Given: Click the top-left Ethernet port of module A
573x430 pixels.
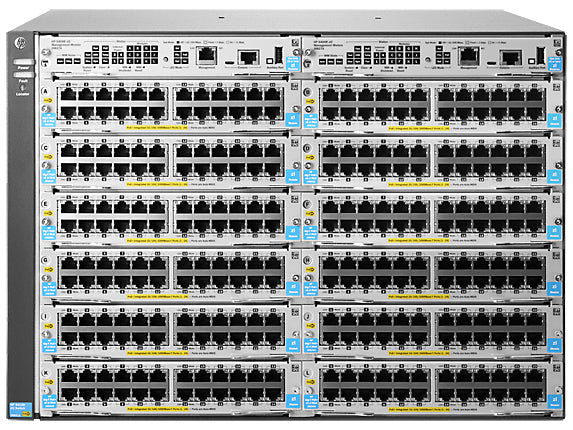Looking at the screenshot, I should click(68, 94).
